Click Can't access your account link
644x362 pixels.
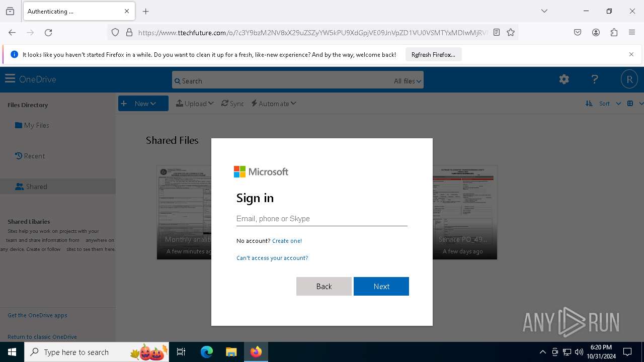pos(272,258)
